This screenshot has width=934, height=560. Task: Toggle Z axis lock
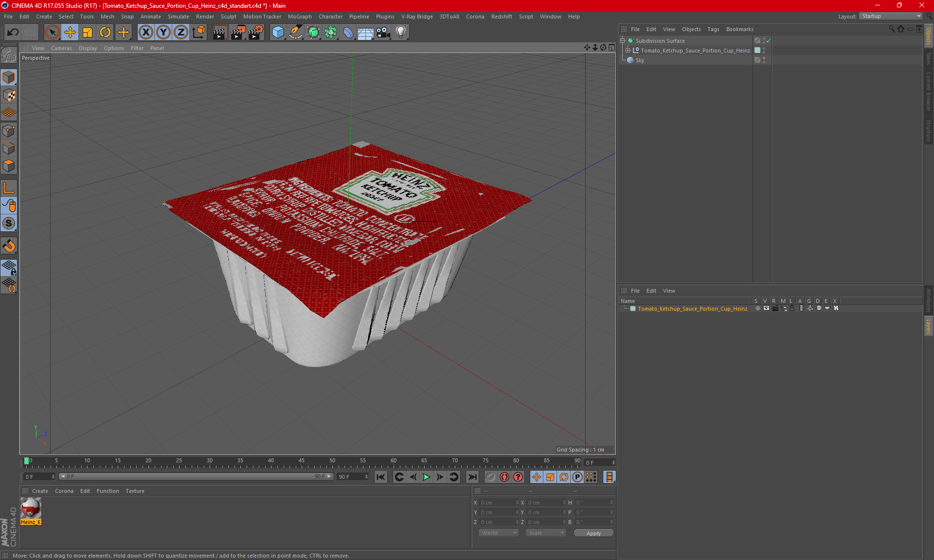point(181,33)
